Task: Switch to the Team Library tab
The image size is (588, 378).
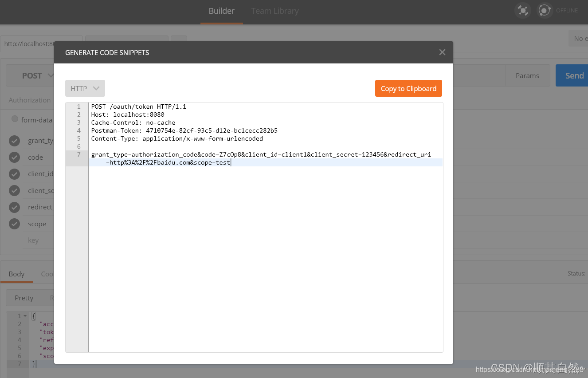Action: click(274, 11)
